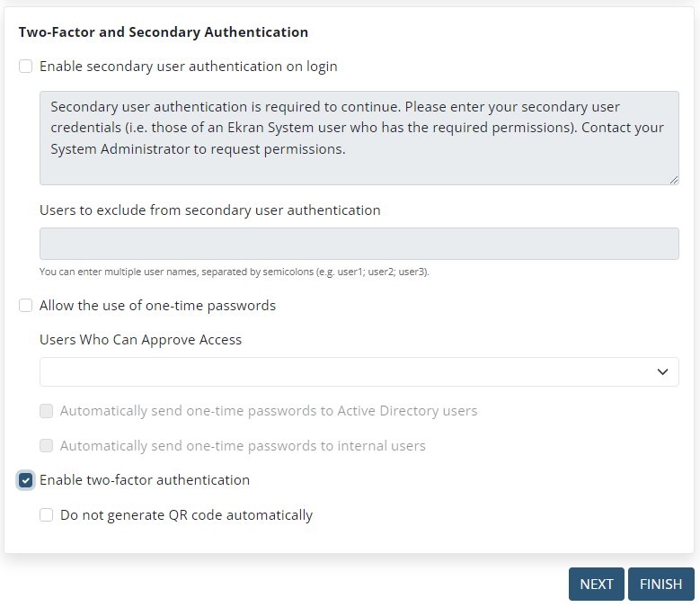Click the "Do not generate QR code automatically" label

[187, 515]
